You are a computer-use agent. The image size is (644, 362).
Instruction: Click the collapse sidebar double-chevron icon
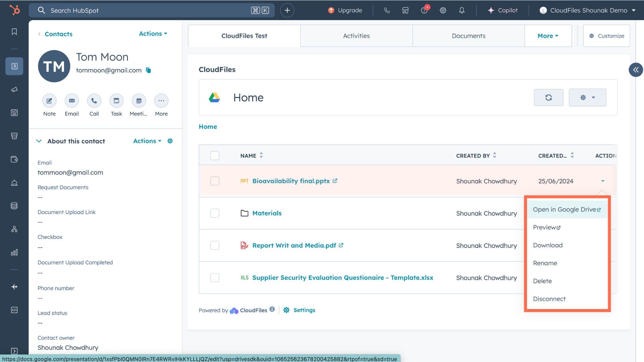pos(636,70)
